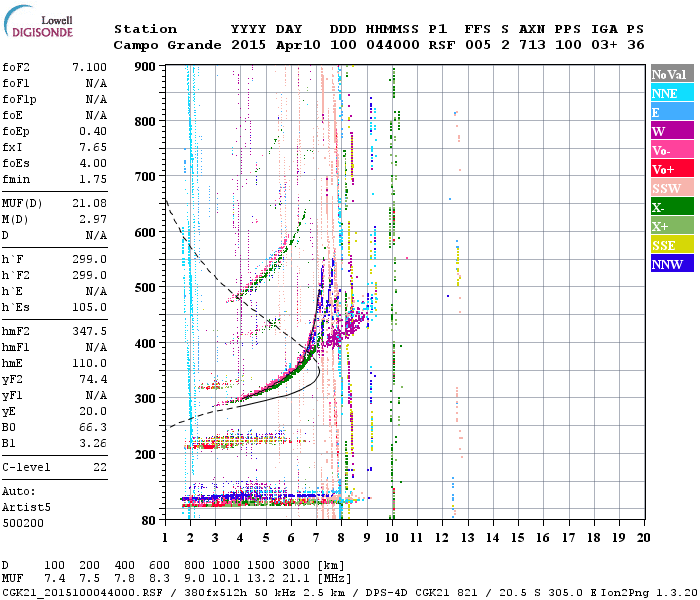Click the 13 MHz frequency axis label
Image resolution: width=700 pixels, height=600 pixels.
[467, 538]
